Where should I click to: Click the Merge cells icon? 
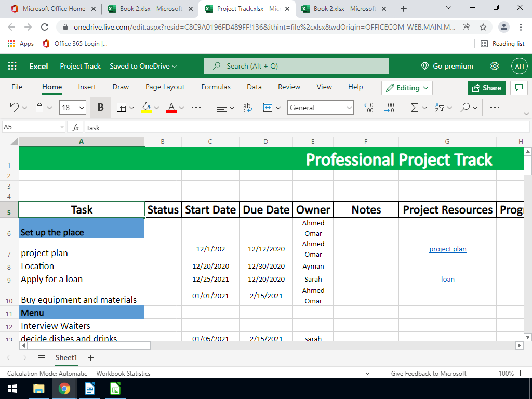tap(268, 108)
